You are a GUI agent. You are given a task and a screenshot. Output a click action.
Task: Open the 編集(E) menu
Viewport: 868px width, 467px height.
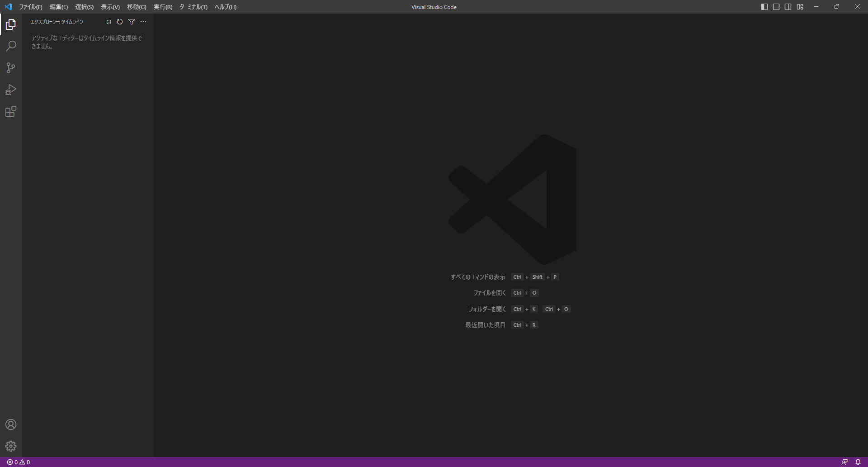(x=59, y=7)
